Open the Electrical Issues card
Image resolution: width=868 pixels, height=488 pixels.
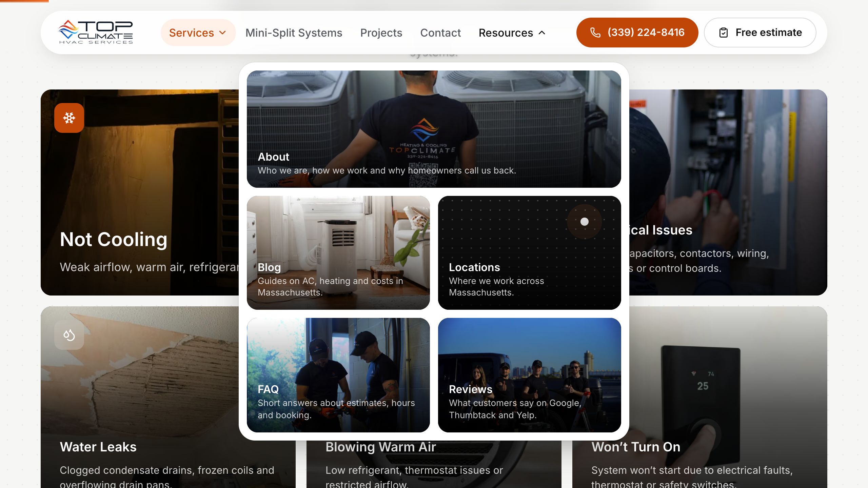click(728, 192)
